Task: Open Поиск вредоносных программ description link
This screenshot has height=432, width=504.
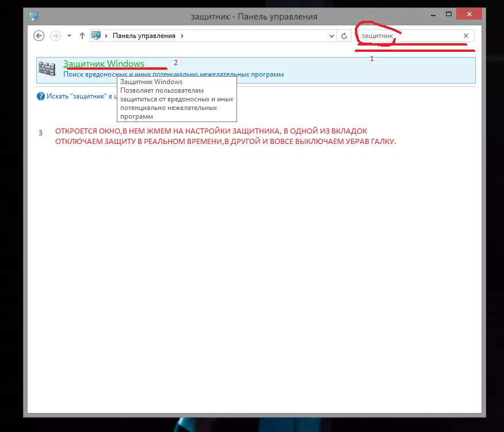Action: click(x=173, y=74)
